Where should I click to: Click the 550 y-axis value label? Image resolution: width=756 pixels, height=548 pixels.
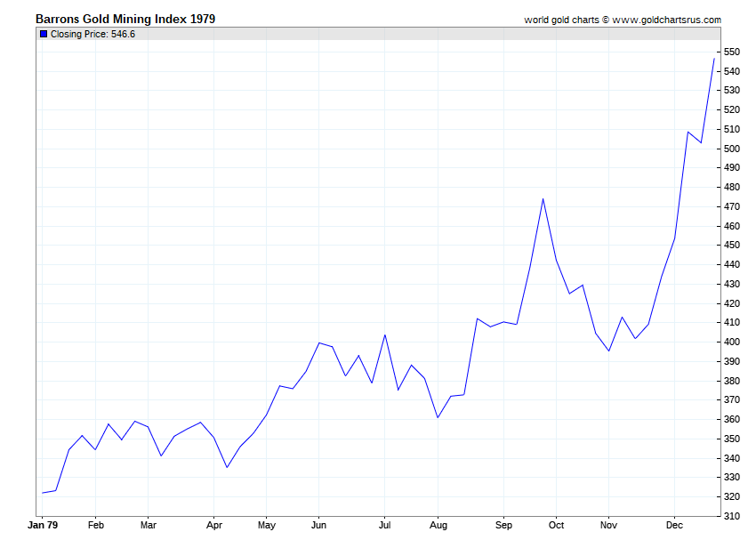(x=731, y=52)
